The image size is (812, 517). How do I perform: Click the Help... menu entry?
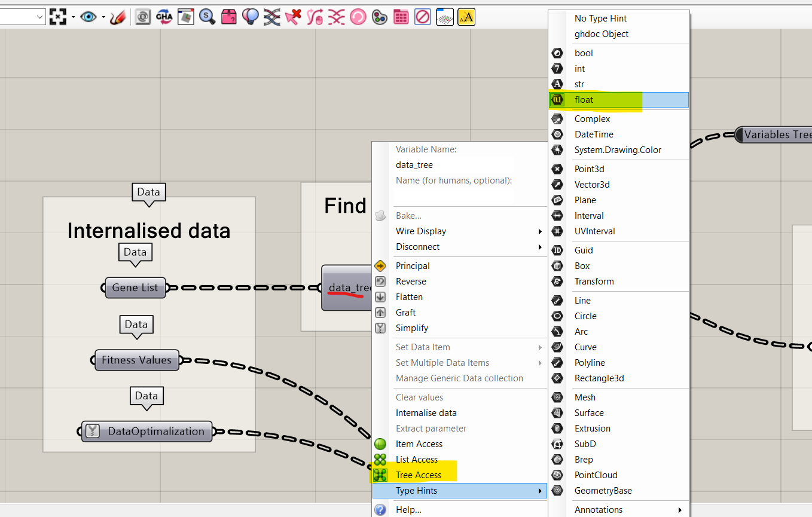(408, 510)
